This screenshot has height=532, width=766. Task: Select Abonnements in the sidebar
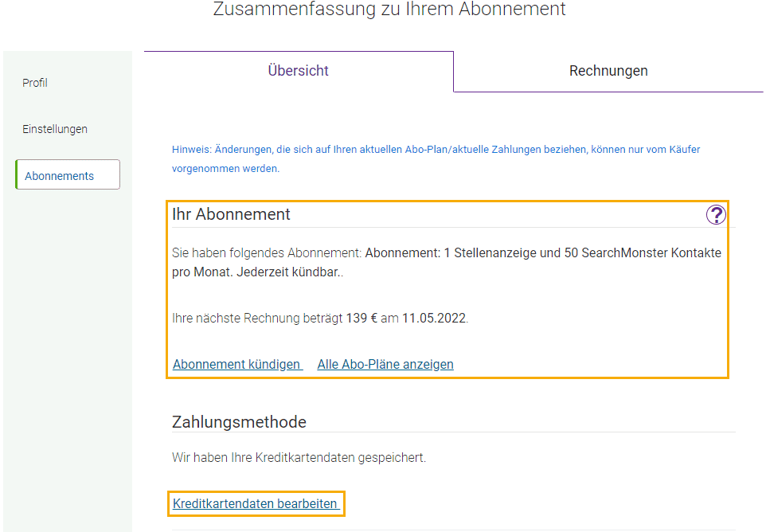(68, 174)
